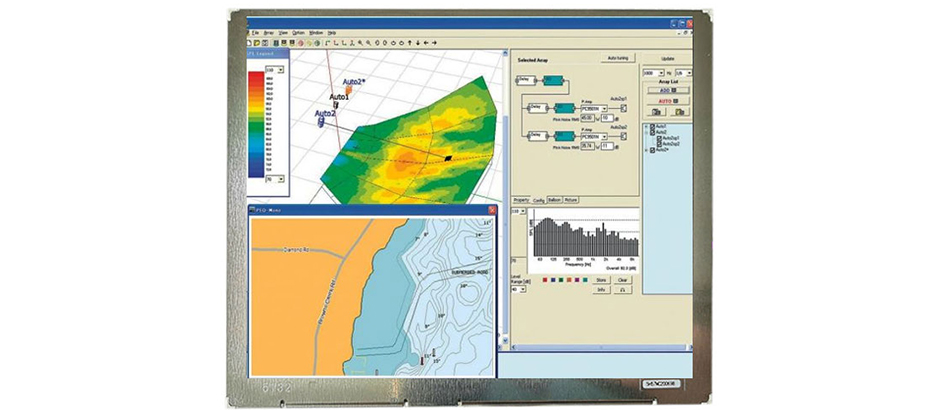This screenshot has width=930, height=410.
Task: Expand the Auto2* tree node
Action: (646, 150)
